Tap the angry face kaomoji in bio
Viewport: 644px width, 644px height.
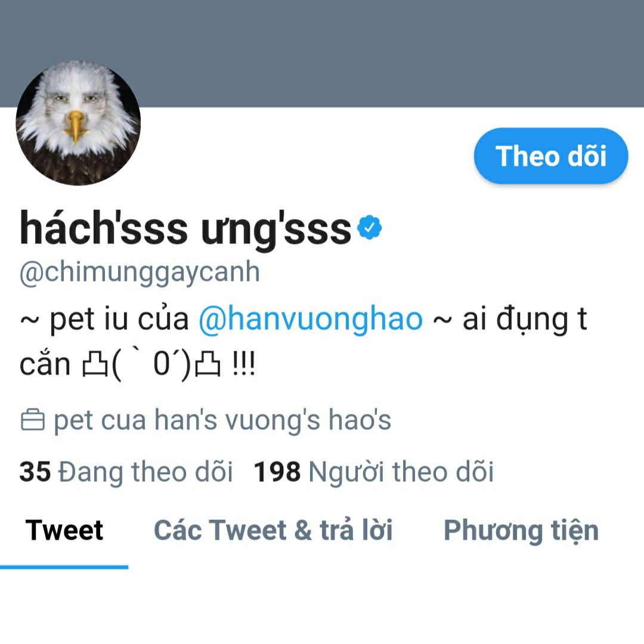click(151, 364)
